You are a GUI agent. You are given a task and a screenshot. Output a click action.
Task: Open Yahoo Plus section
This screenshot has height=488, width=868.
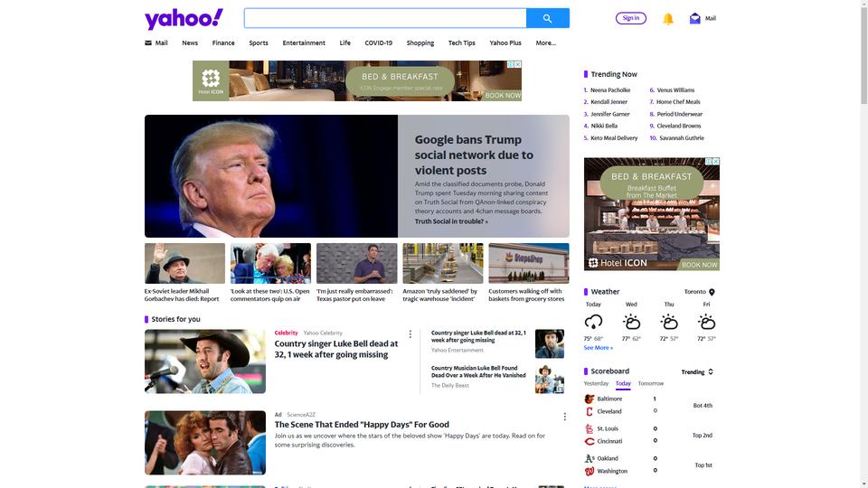[x=505, y=42]
